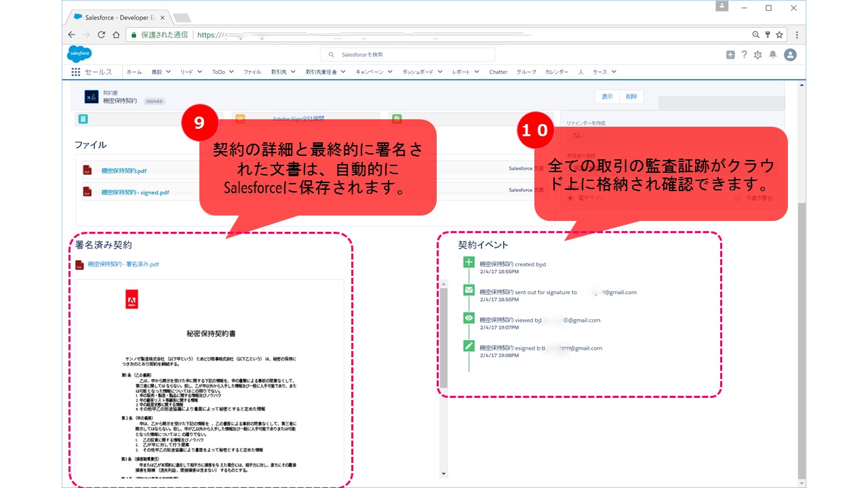
Task: Click the 2/4/17 19:08PM timestamp
Action: click(x=499, y=355)
